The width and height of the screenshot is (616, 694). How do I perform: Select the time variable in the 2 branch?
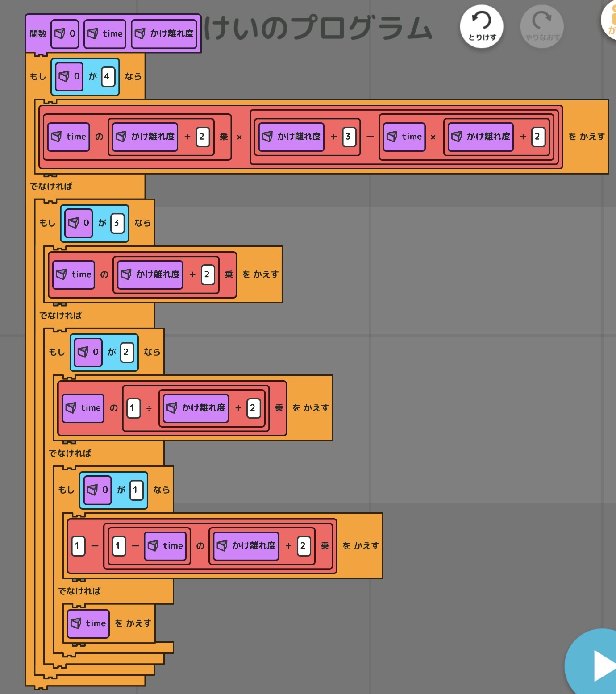point(83,408)
